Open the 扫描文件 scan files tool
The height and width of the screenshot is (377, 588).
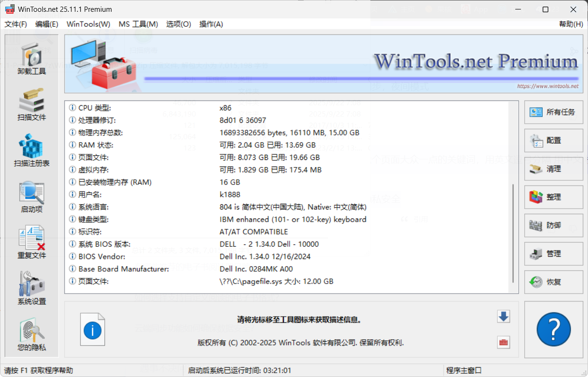coord(32,104)
